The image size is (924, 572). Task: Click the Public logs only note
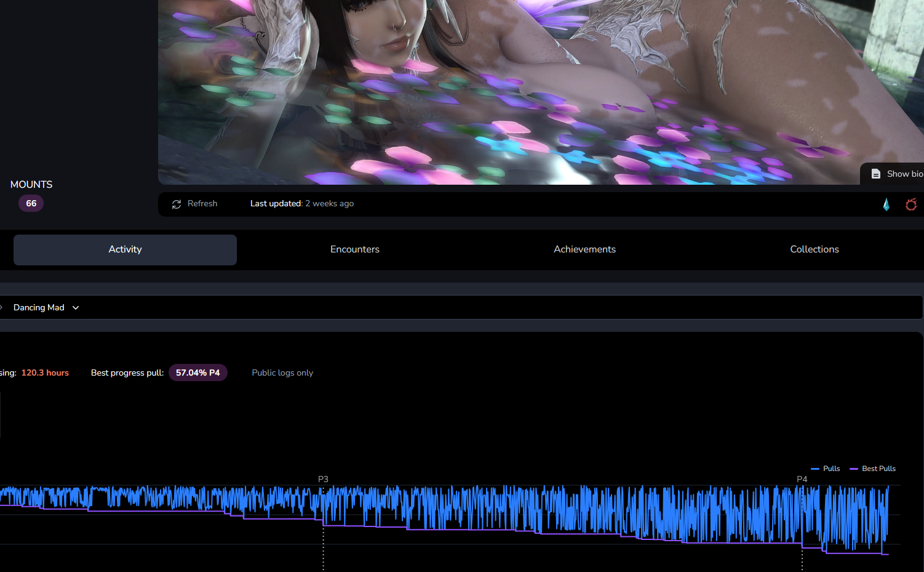282,373
